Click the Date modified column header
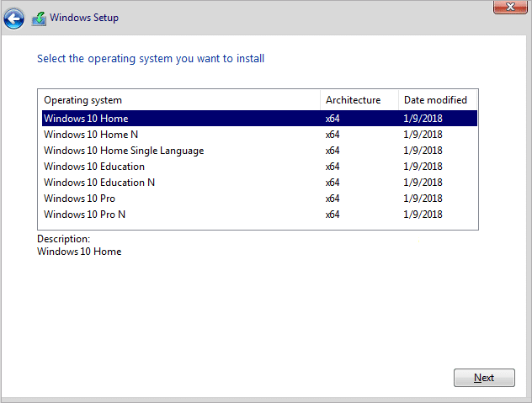532x403 pixels. click(435, 100)
